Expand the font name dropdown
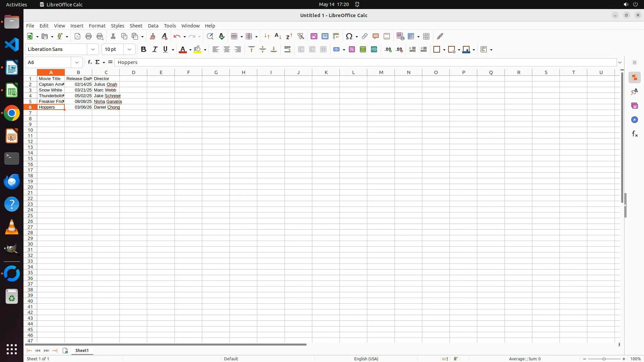The width and height of the screenshot is (644, 362). 93,50
